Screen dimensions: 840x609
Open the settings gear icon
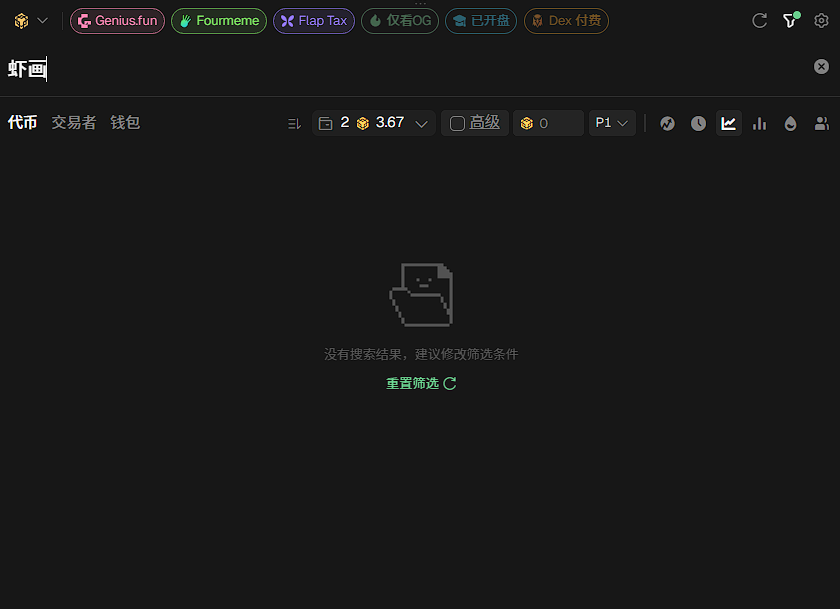821,21
